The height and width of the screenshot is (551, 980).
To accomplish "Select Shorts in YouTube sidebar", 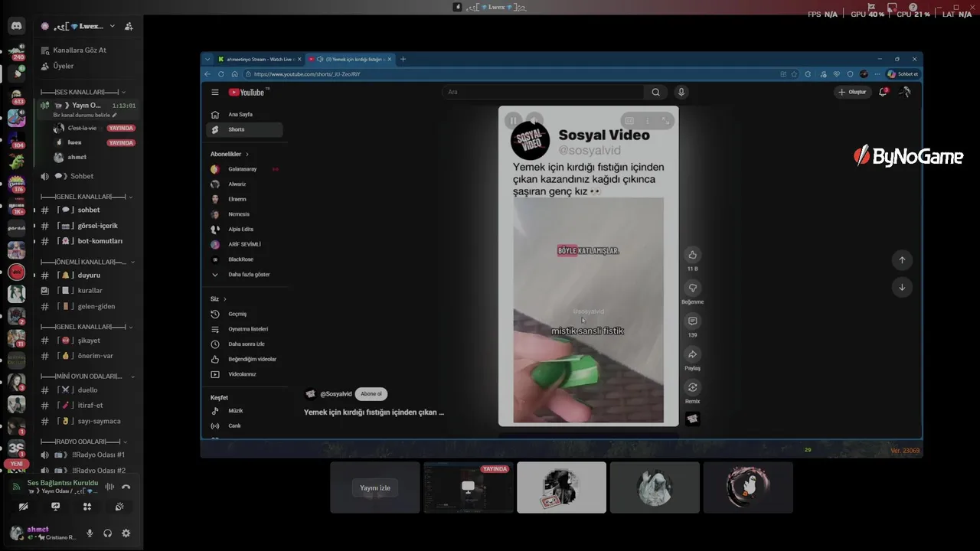I will pos(245,129).
